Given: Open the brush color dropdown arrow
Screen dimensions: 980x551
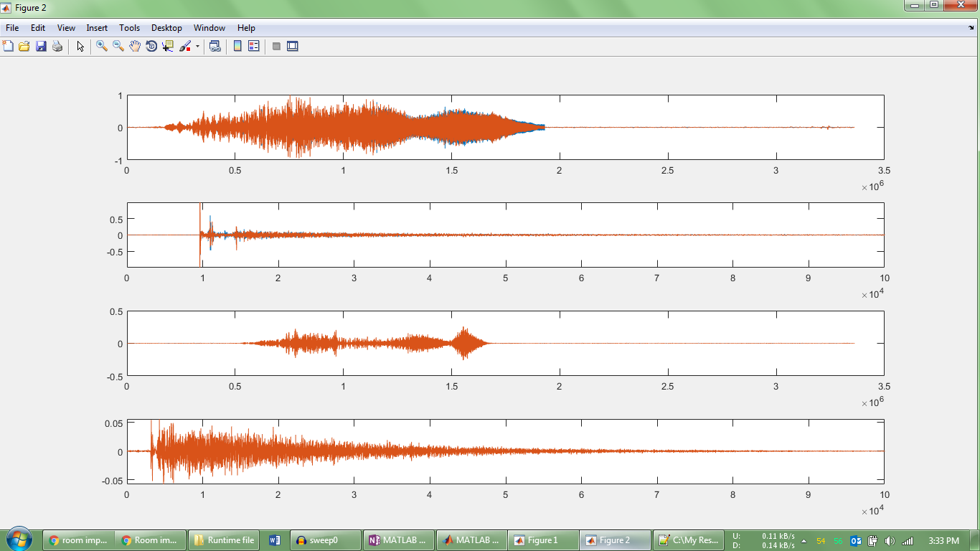Looking at the screenshot, I should tap(197, 46).
